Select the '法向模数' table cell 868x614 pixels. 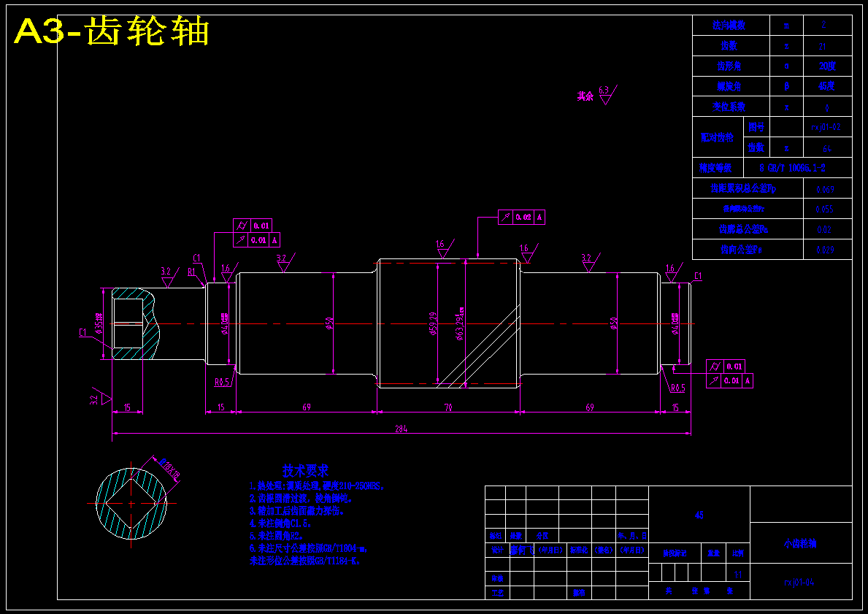tap(729, 26)
